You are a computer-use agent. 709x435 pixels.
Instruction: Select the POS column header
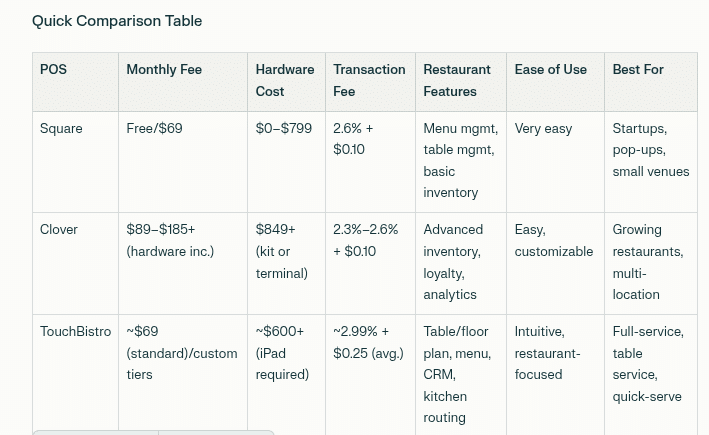click(x=76, y=82)
